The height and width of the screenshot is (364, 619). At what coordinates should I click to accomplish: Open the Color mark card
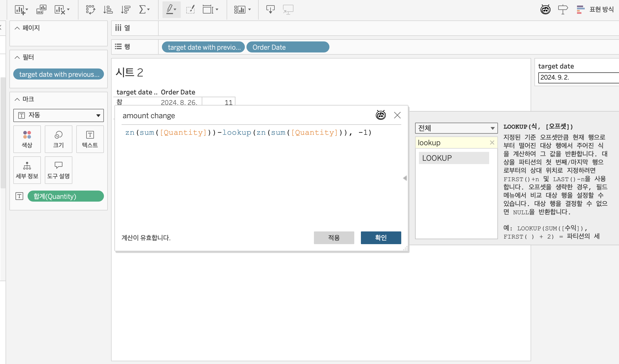[27, 139]
